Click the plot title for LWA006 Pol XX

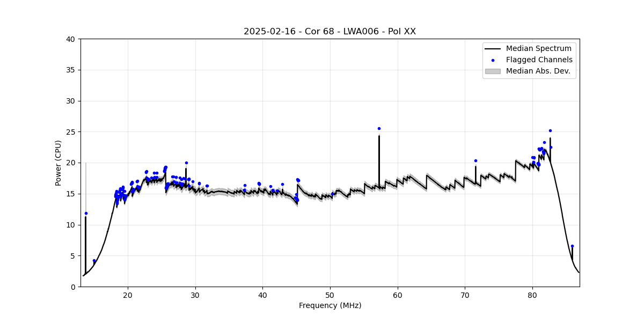[x=330, y=32]
